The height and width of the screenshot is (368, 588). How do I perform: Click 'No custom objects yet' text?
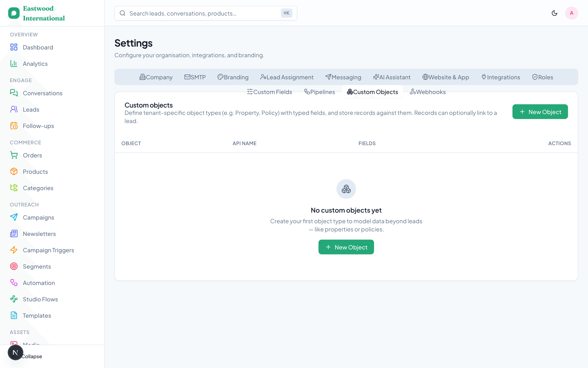[346, 210]
